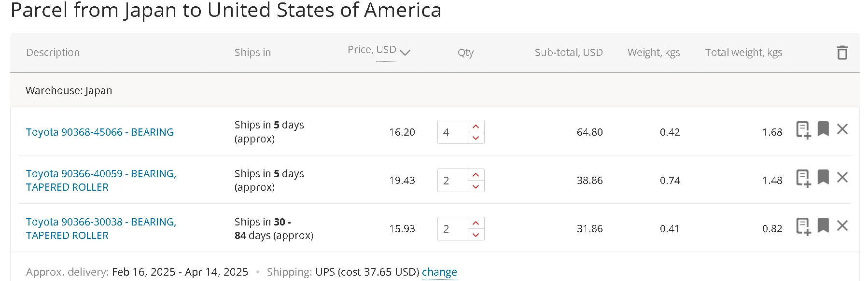Bookmark the Toyota 90368-45066 bearing

(x=823, y=128)
